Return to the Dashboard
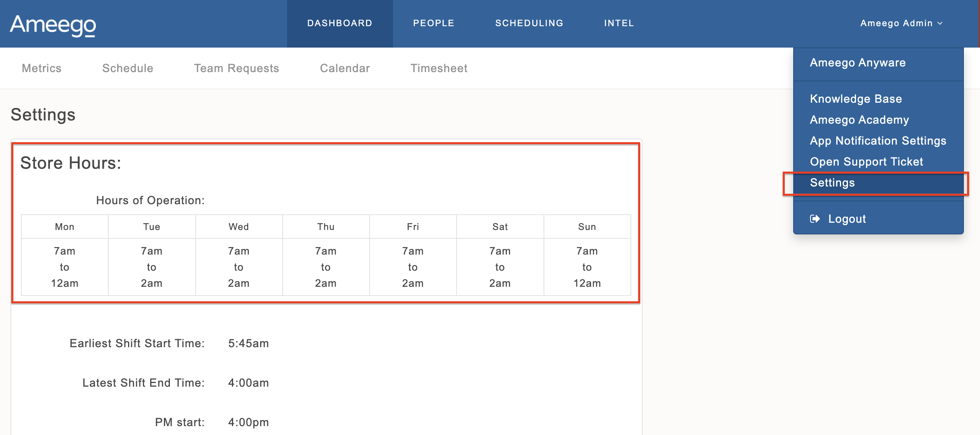Screen dimensions: 980x435 (339, 23)
